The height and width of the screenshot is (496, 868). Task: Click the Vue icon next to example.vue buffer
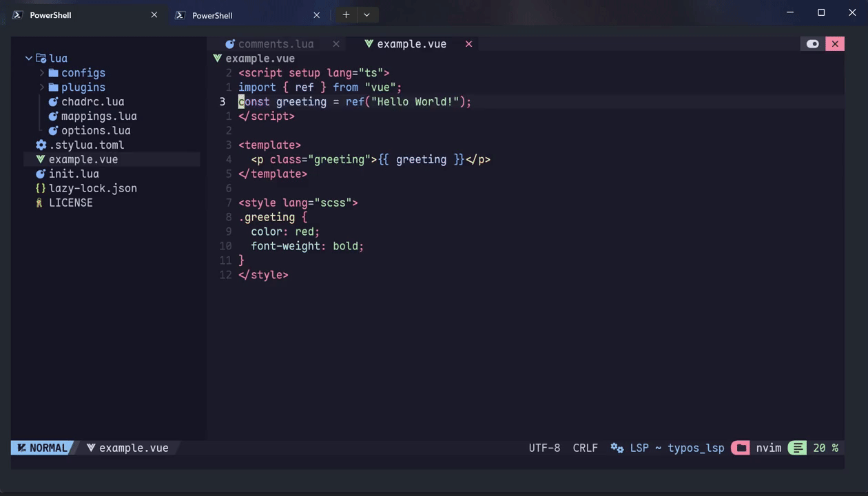(x=368, y=43)
